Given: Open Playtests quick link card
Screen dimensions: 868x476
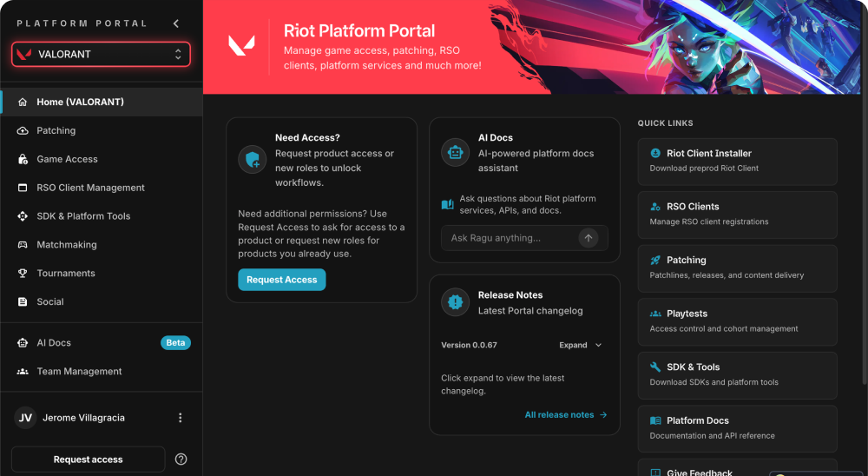Looking at the screenshot, I should click(737, 322).
